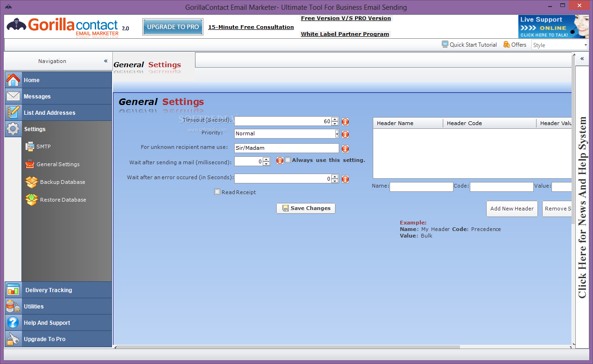Click the Quick Start Tutorial monitor icon
Screen dimensions: 593x364
[445, 44]
